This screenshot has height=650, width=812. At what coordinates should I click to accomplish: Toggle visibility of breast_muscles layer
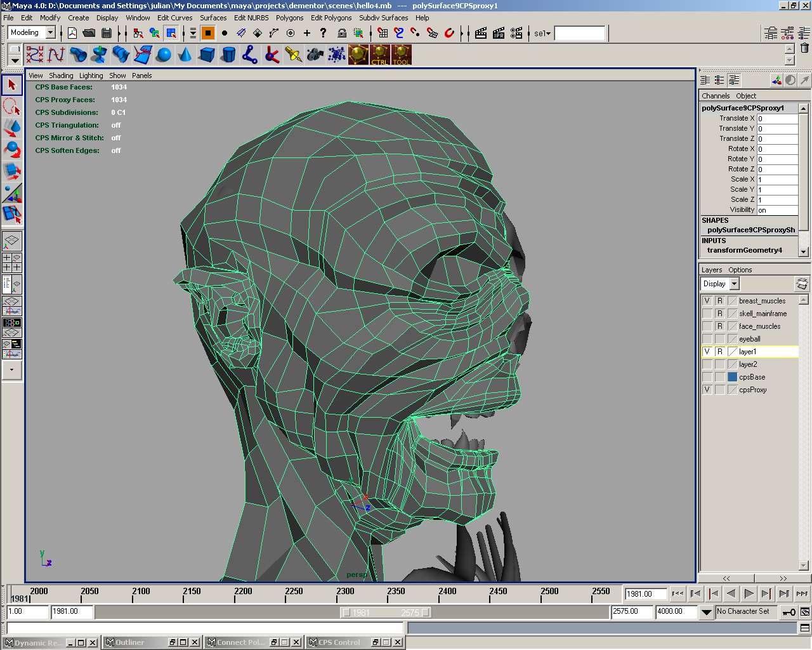(x=707, y=301)
